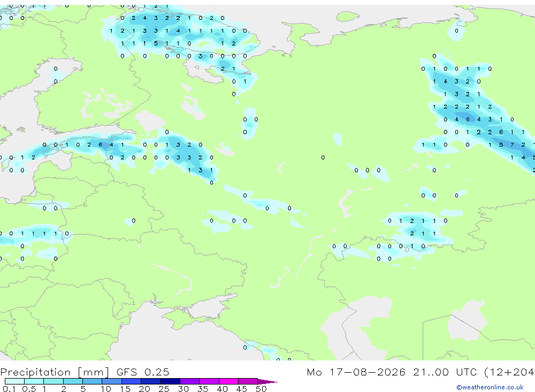Image resolution: width=535 pixels, height=392 pixels.
Task: Click the 15–20 mm blue legend swatch
Action: 132,381
